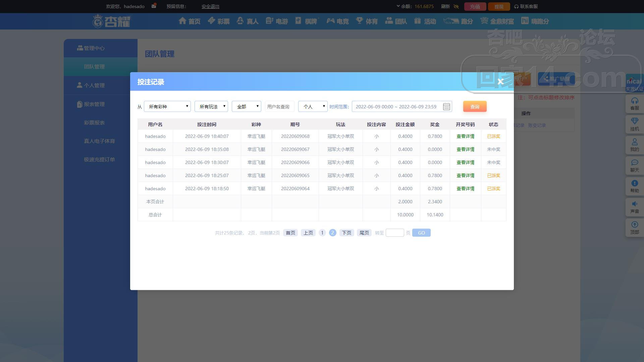View 查看详情 for period 20220609064
The width and height of the screenshot is (644, 362).
(x=465, y=189)
